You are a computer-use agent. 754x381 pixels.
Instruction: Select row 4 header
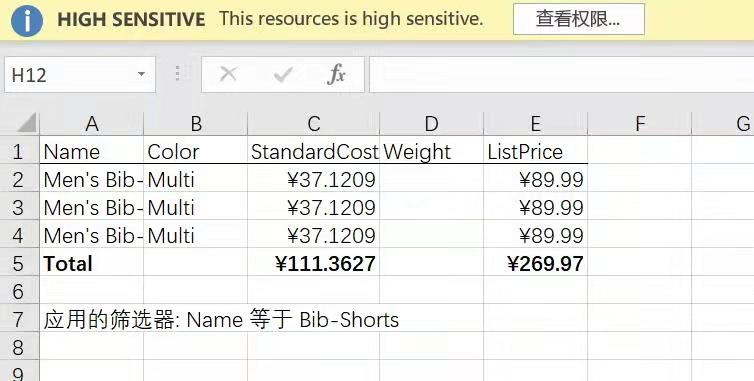click(19, 235)
